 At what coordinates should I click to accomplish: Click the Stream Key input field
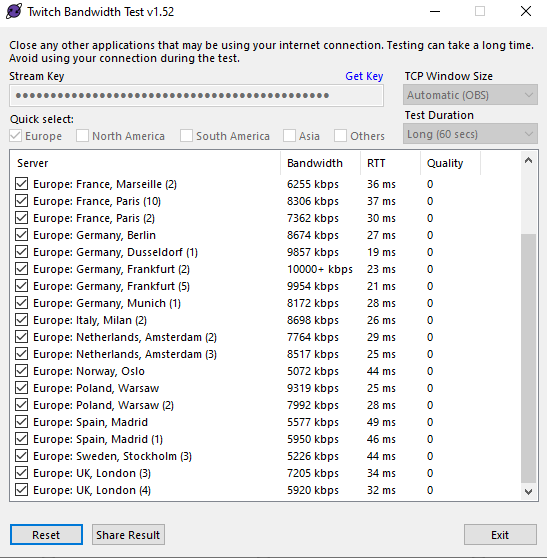pyautogui.click(x=196, y=95)
